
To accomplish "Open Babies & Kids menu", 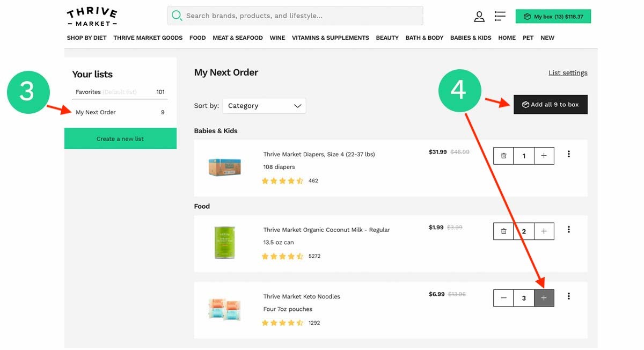I will (471, 38).
